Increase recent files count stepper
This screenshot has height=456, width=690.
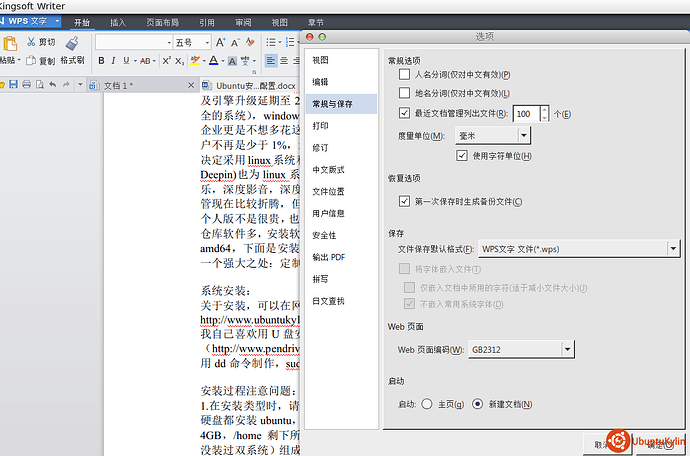[544, 110]
